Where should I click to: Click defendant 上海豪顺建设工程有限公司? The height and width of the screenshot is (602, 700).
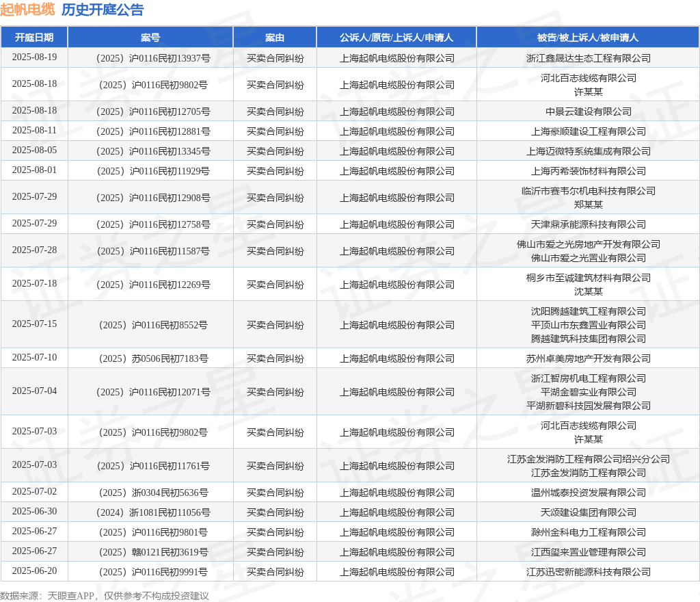588,131
